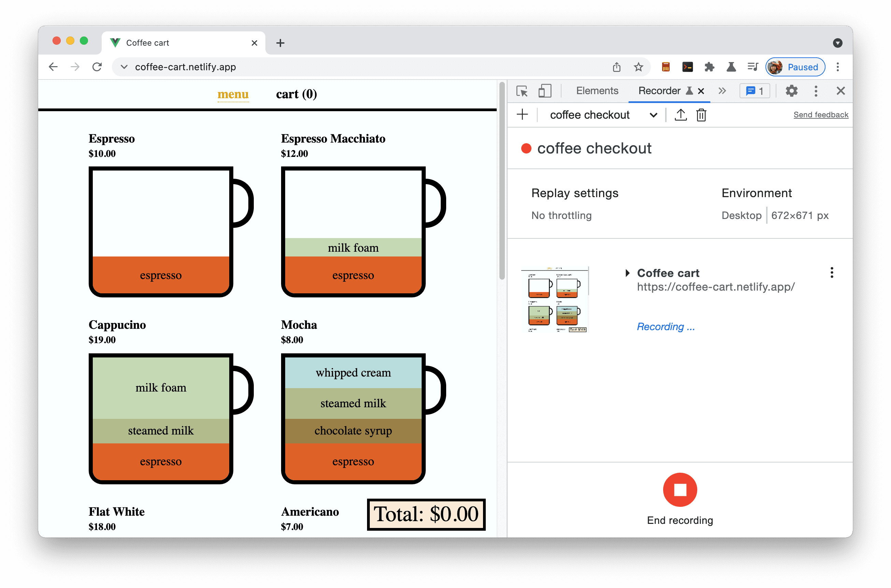Viewport: 891px width, 588px height.
Task: Click the export recording icon
Action: pos(681,115)
